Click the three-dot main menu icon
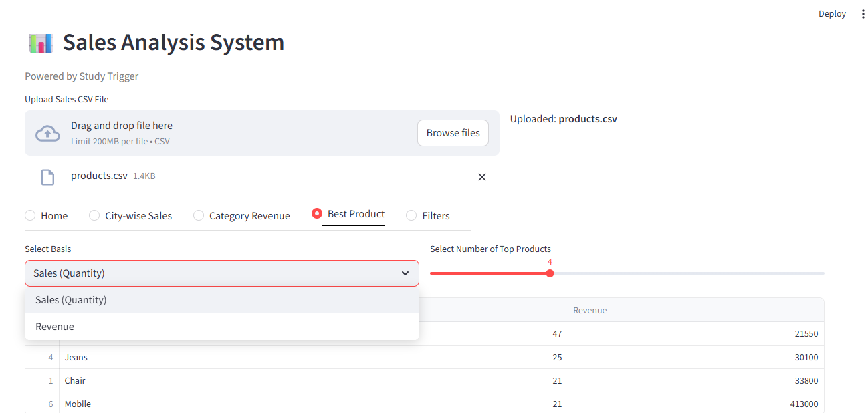This screenshot has width=868, height=413. (862, 14)
